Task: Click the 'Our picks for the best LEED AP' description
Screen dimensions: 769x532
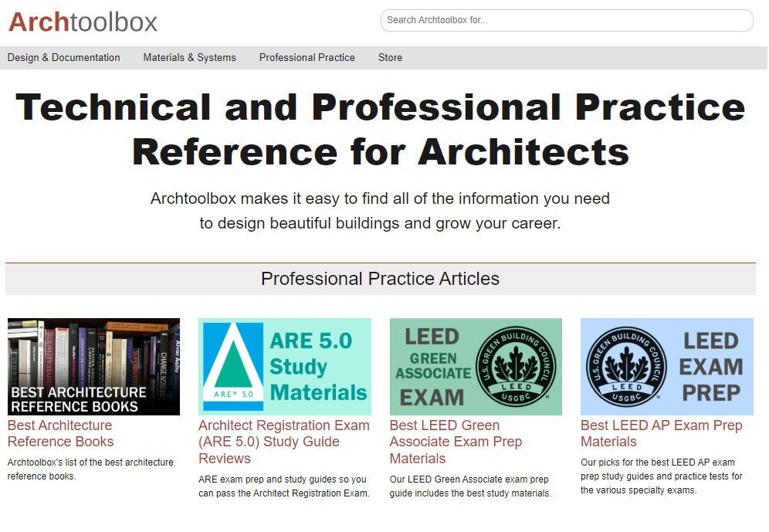Action: point(662,476)
